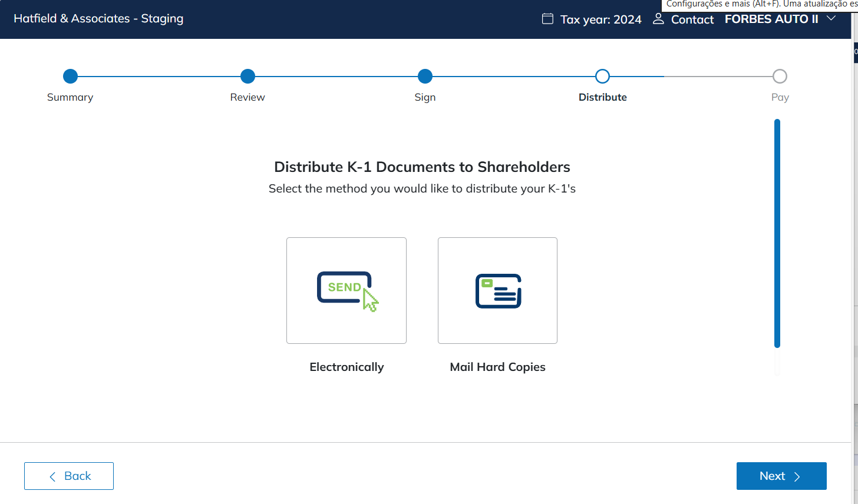Image resolution: width=858 pixels, height=504 pixels.
Task: Click the Next button right chevron icon
Action: tap(797, 476)
